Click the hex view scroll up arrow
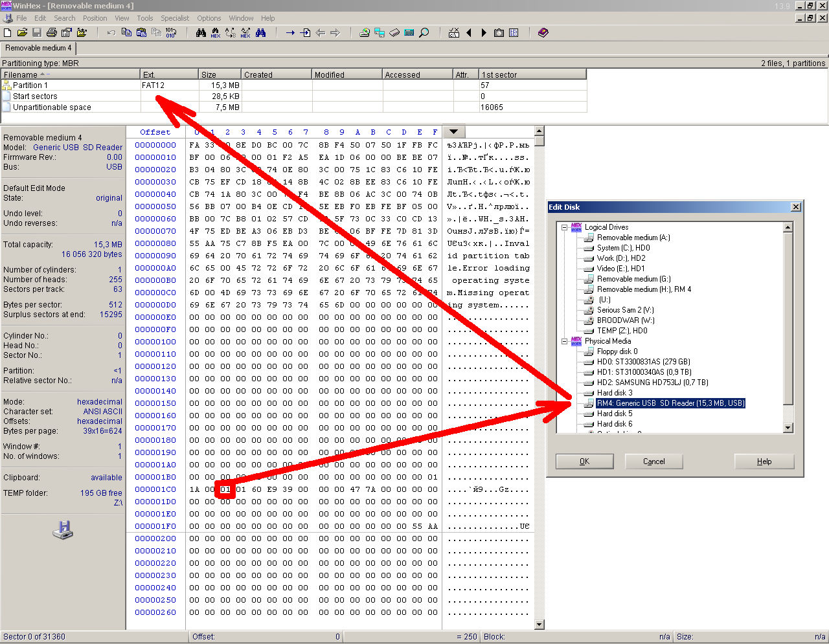The width and height of the screenshot is (829, 644). [x=539, y=131]
